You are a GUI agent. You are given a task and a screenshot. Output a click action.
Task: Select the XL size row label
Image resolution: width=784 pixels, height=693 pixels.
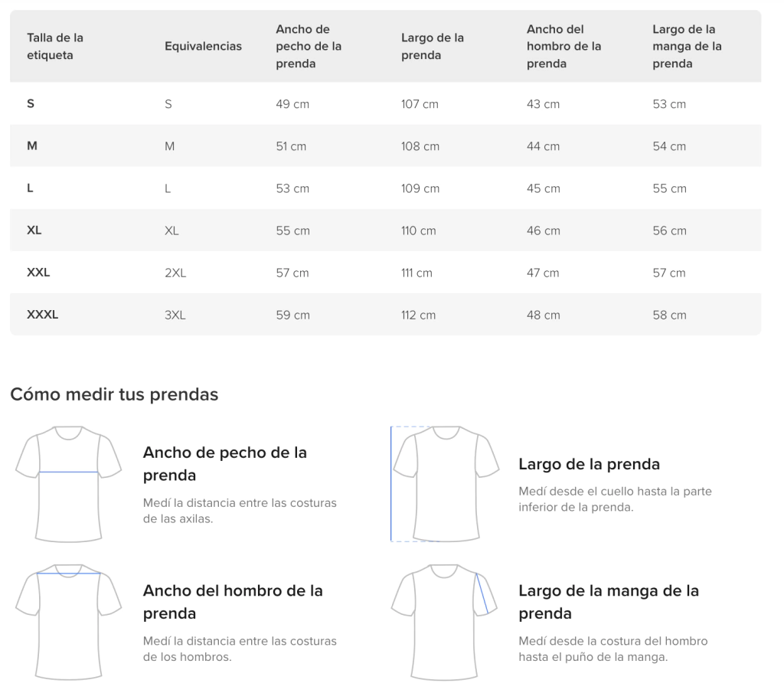tap(34, 230)
